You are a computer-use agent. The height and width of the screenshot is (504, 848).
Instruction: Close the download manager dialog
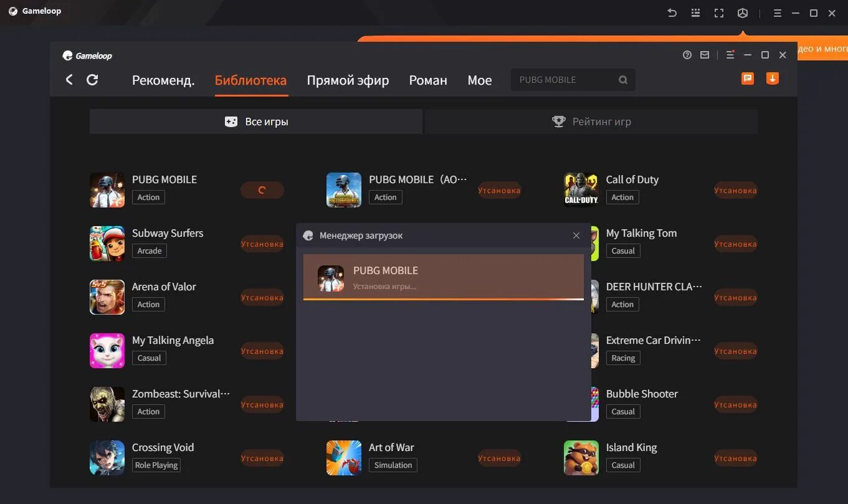click(576, 235)
